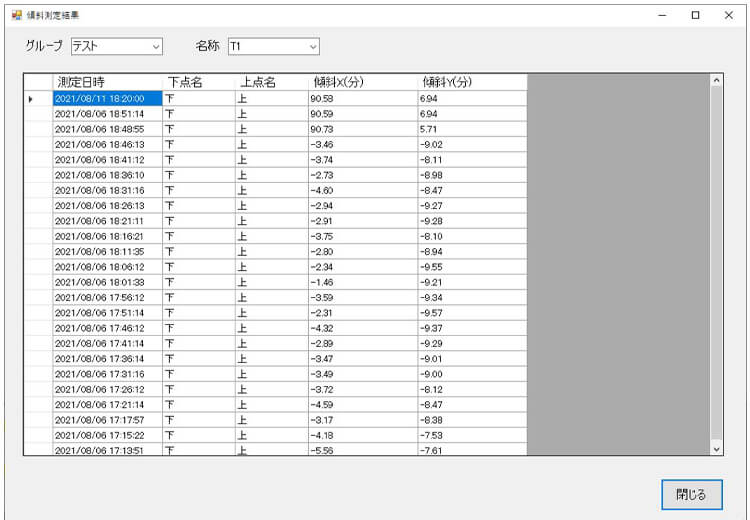The image size is (750, 520).
Task: Click 傾斜Y value -9.00
Action: pos(472,374)
